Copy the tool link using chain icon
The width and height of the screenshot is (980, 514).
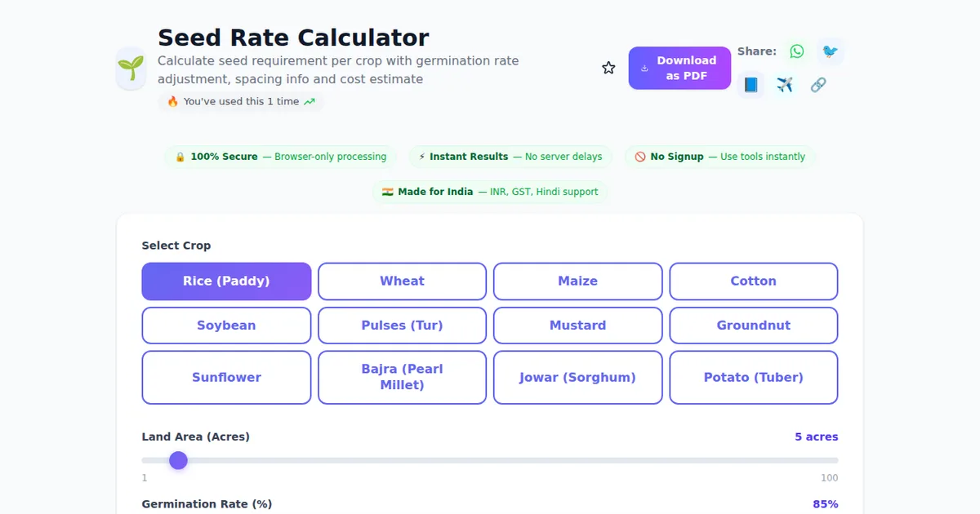pyautogui.click(x=817, y=84)
